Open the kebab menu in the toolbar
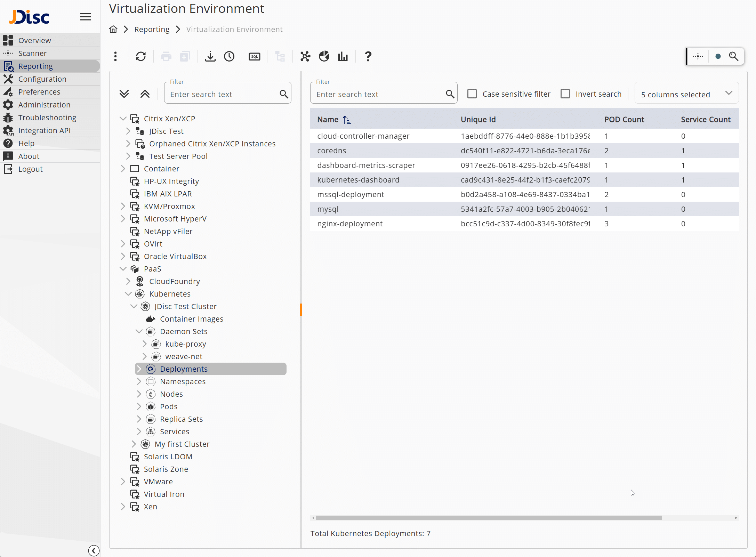The width and height of the screenshot is (756, 557). tap(115, 56)
